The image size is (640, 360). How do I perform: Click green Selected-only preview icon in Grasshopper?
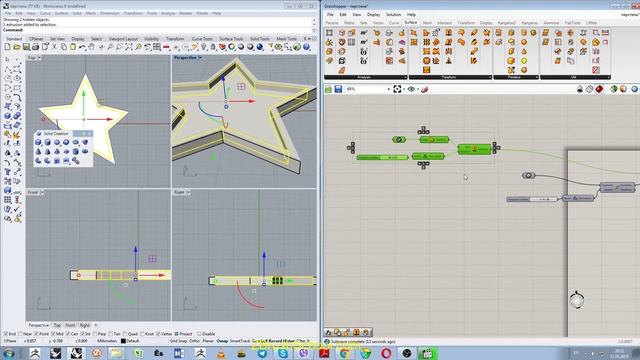614,89
